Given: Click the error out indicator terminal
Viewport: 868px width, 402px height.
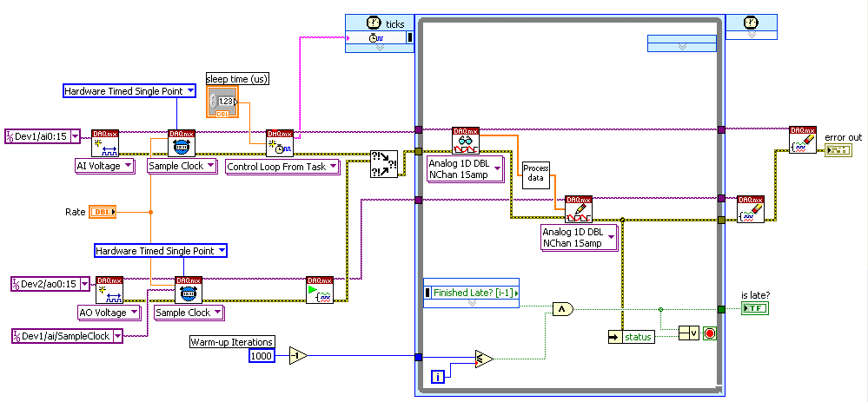Looking at the screenshot, I should click(838, 151).
